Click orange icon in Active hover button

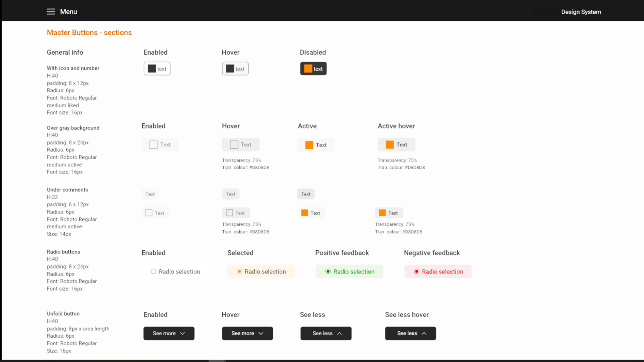pyautogui.click(x=390, y=144)
